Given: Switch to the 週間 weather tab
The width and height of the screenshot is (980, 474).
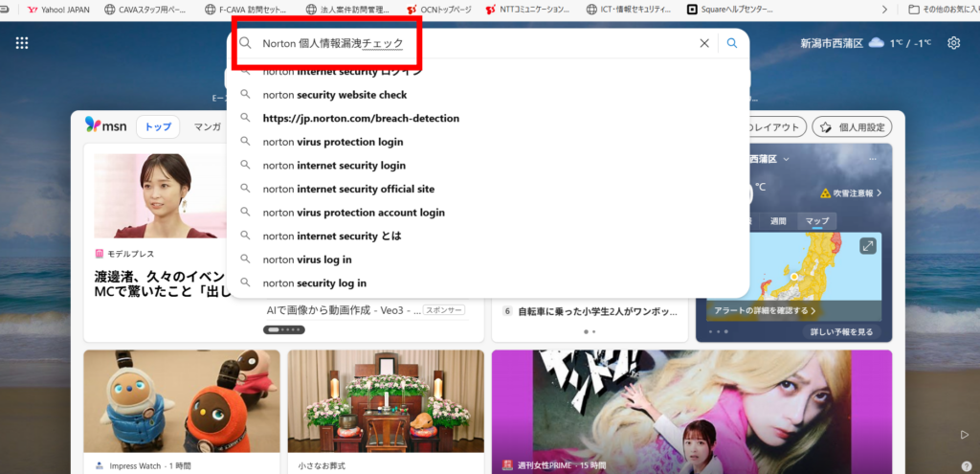Looking at the screenshot, I should click(x=778, y=221).
